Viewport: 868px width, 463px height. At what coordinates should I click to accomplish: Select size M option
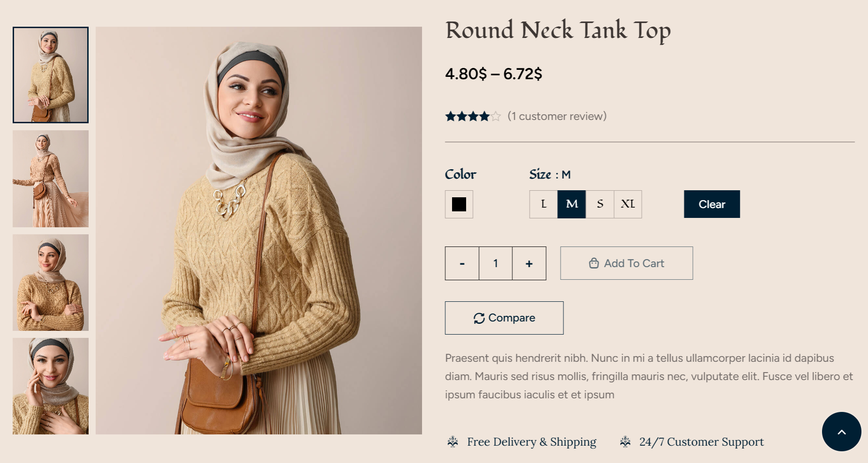click(x=572, y=204)
